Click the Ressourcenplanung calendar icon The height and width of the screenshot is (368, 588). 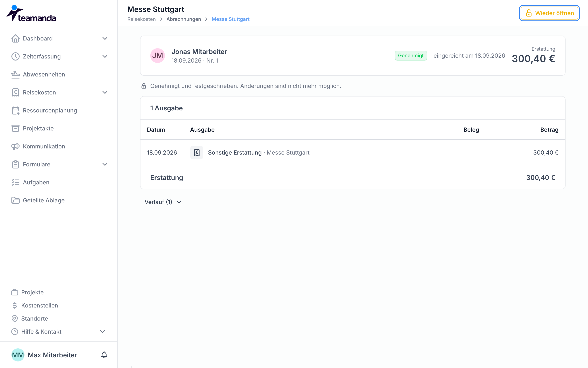coord(15,110)
